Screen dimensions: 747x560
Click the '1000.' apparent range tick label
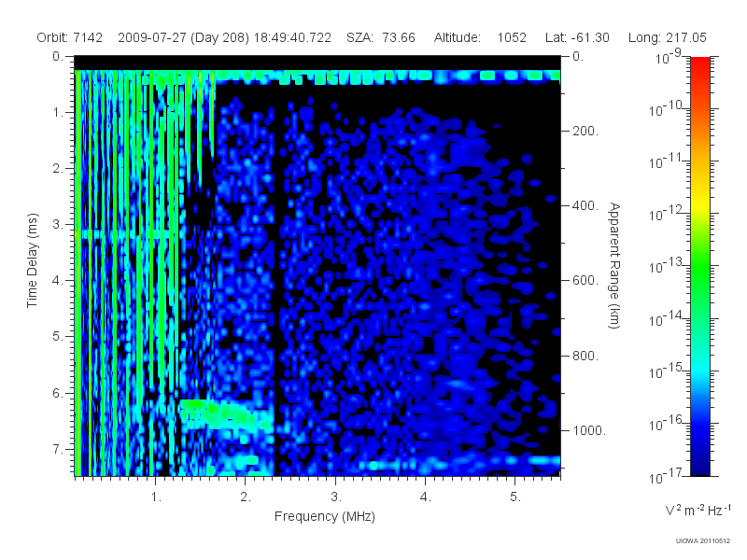pos(589,430)
